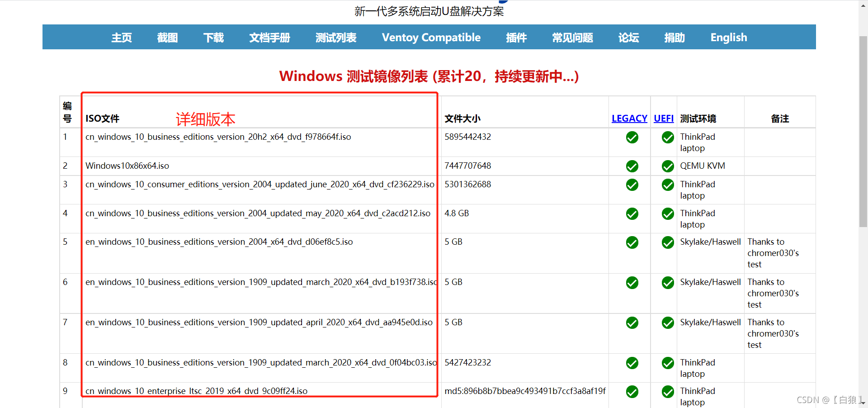This screenshot has height=408, width=868.
Task: Click LEGACY checkmark for row 5
Action: [x=632, y=242]
